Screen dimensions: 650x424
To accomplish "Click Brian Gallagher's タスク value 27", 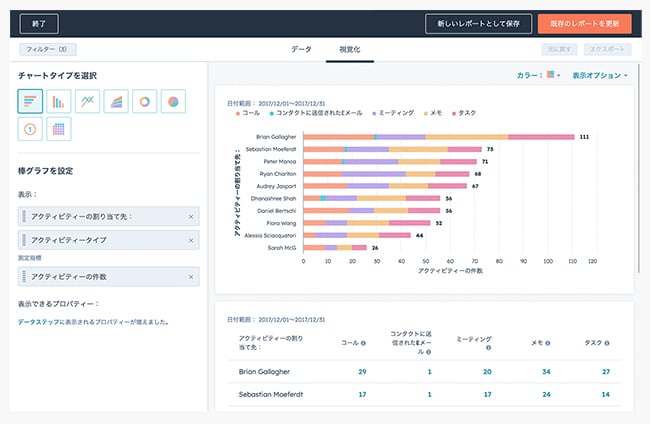I will (x=606, y=372).
